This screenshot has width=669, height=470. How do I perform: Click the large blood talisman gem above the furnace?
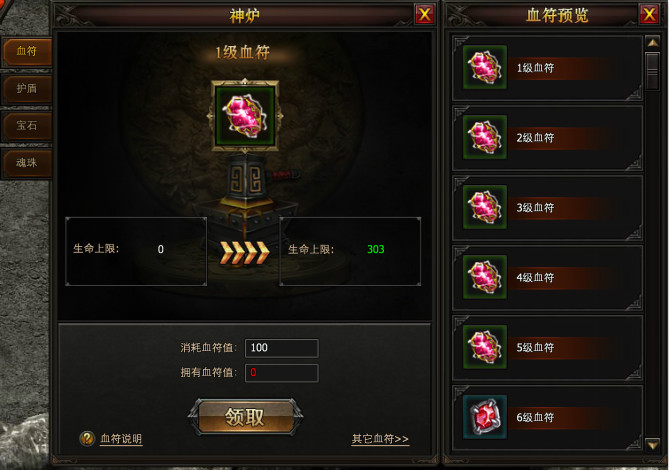[245, 116]
